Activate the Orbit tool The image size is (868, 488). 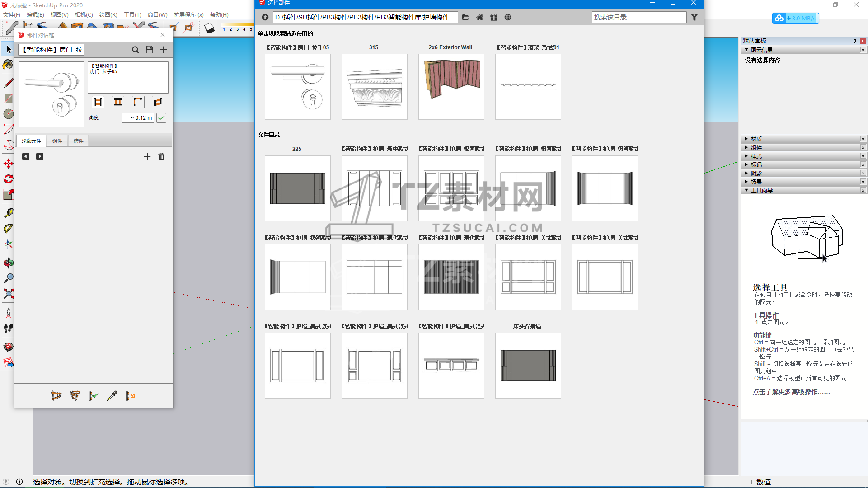8,263
